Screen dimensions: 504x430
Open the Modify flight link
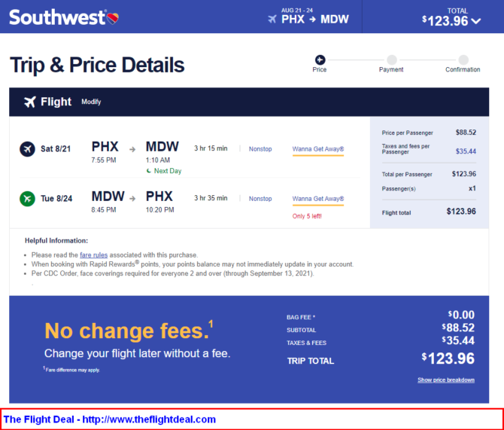[91, 102]
